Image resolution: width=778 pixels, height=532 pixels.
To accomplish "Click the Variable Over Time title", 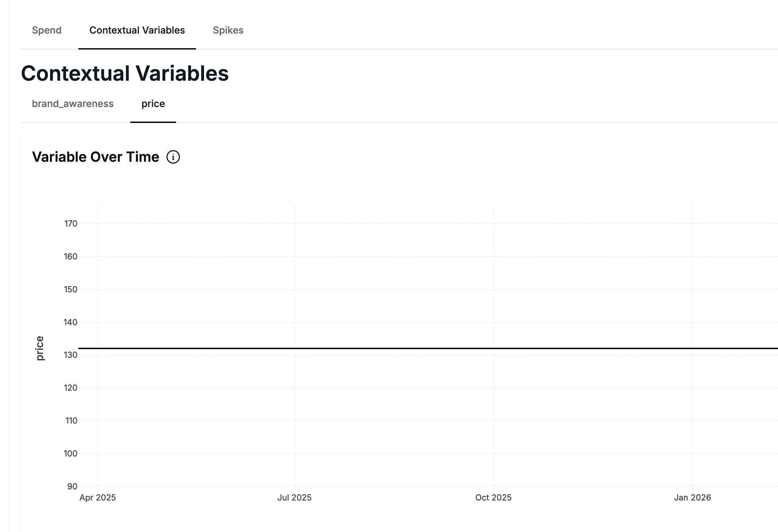I will tap(96, 157).
